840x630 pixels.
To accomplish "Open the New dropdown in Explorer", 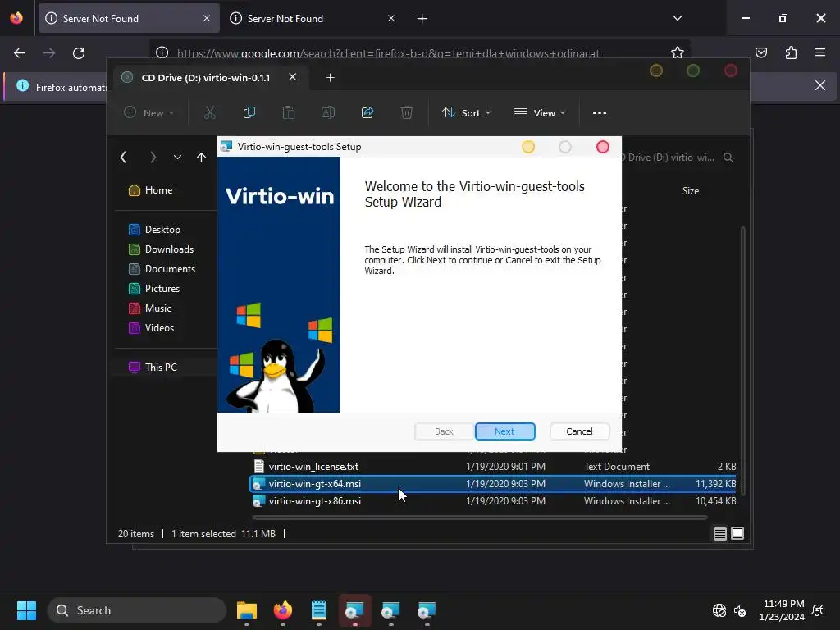I will click(x=149, y=113).
